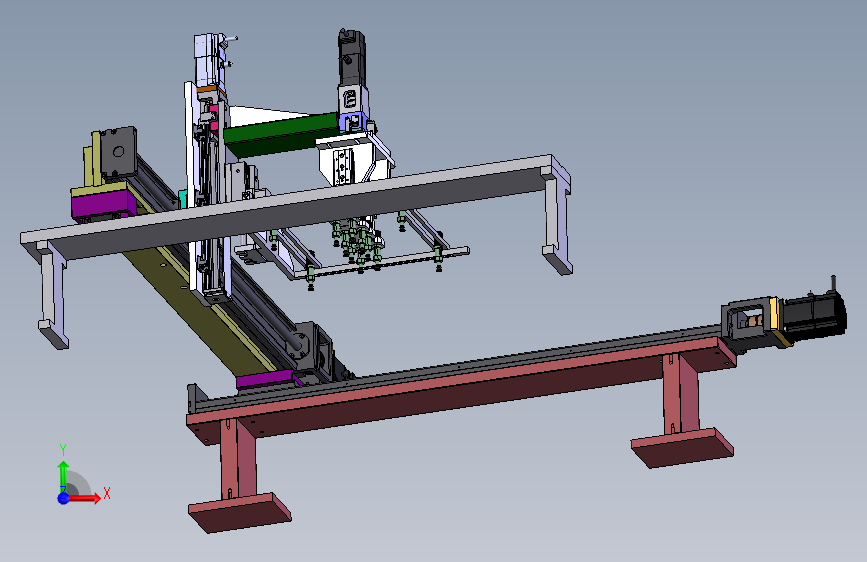Select the right red foot plate
The image size is (867, 562).
pos(683,448)
